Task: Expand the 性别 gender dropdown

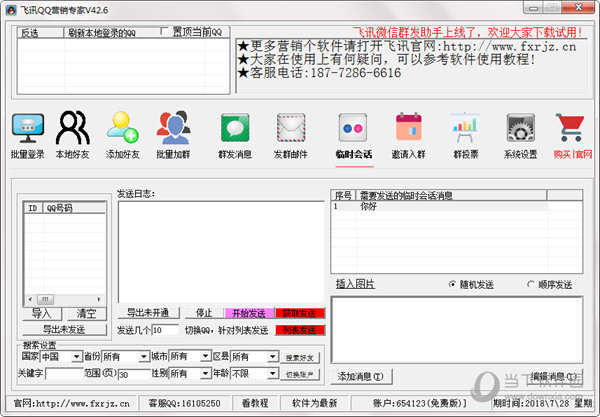Action: (x=205, y=373)
